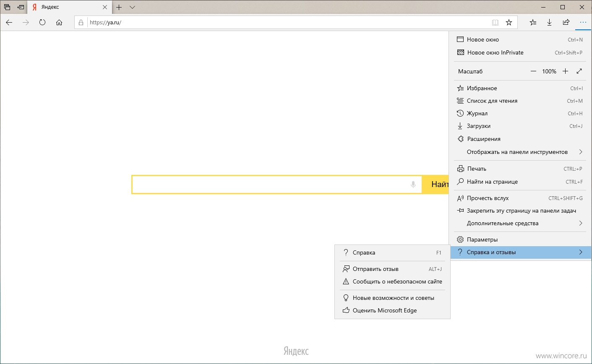Open Список для чтения
Image resolution: width=592 pixels, height=364 pixels.
click(520, 101)
